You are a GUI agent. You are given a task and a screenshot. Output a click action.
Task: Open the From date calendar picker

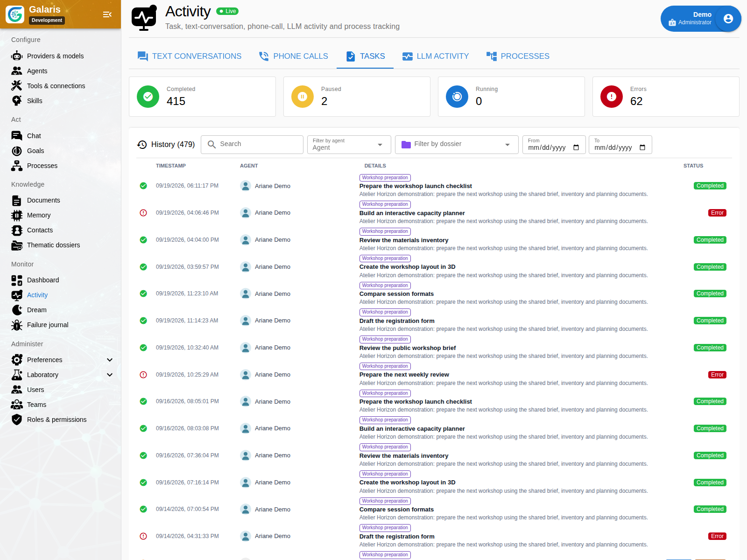576,147
